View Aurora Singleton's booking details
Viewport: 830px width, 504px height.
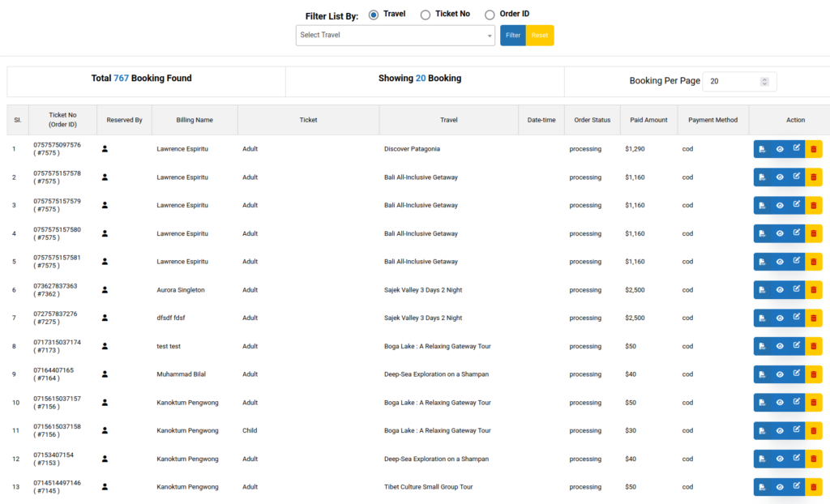click(x=780, y=290)
